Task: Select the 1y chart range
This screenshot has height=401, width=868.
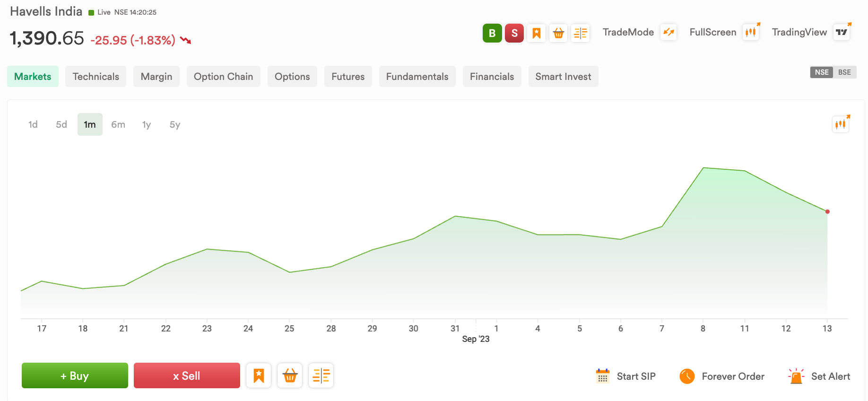Action: [147, 124]
